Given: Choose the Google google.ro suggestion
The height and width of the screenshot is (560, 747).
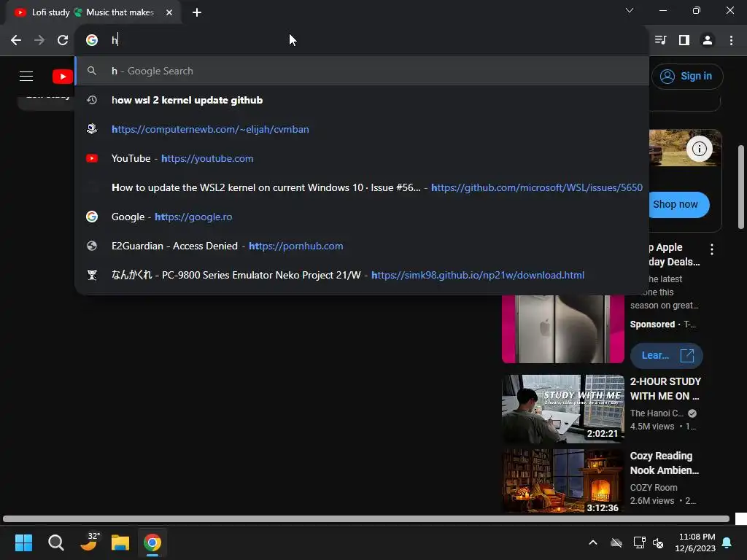Looking at the screenshot, I should 362,217.
